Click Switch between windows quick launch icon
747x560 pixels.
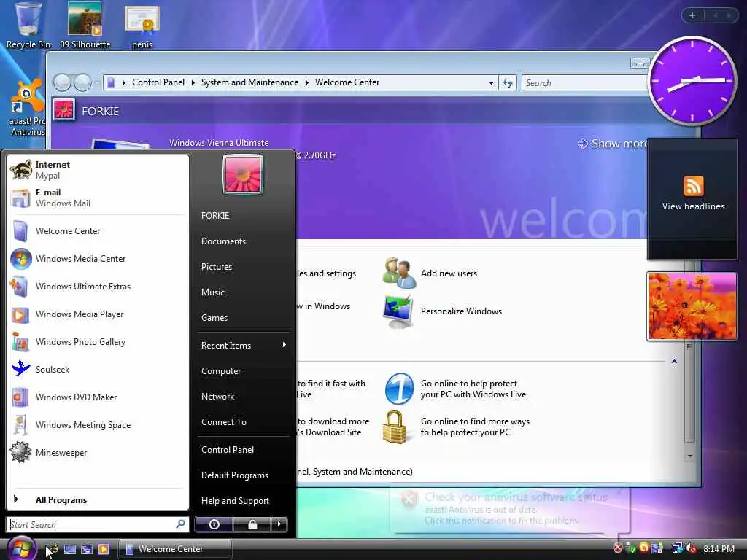[x=87, y=549]
